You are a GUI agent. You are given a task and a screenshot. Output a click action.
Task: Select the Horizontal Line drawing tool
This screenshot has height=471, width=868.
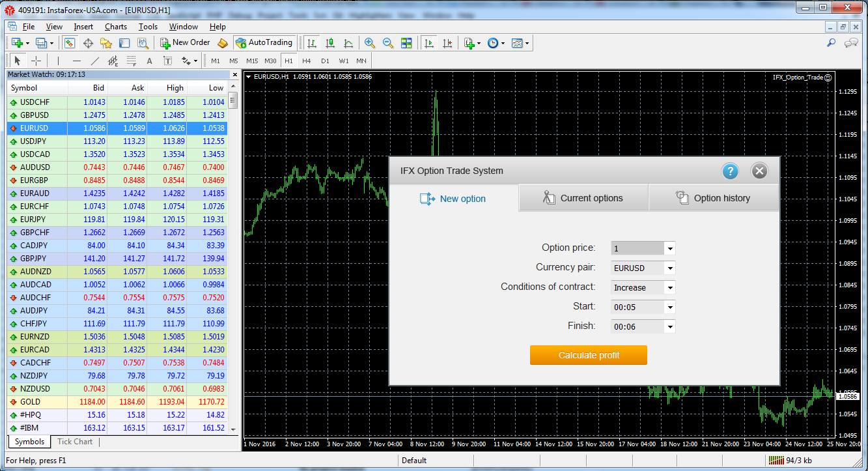[77, 61]
